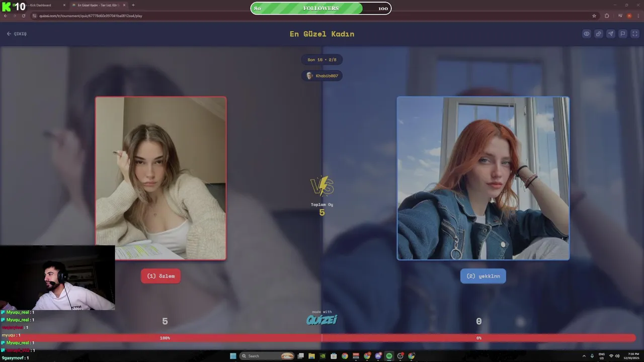
Task: Go forward in browser history
Action: pos(14,16)
